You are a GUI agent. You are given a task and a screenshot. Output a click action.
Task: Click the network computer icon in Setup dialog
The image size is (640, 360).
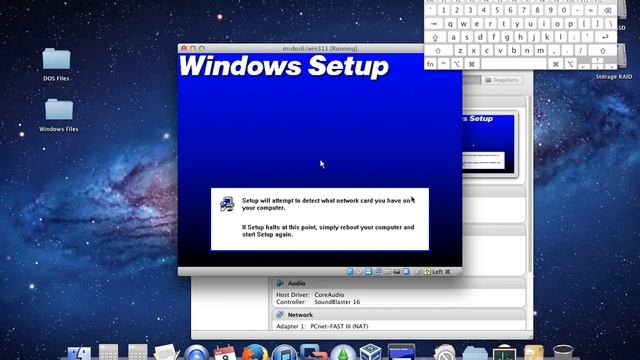227,204
